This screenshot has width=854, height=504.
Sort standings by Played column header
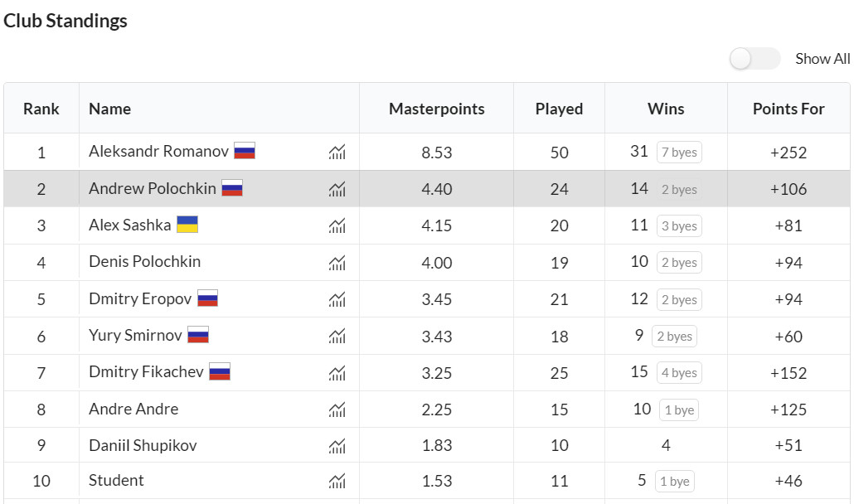coord(559,109)
